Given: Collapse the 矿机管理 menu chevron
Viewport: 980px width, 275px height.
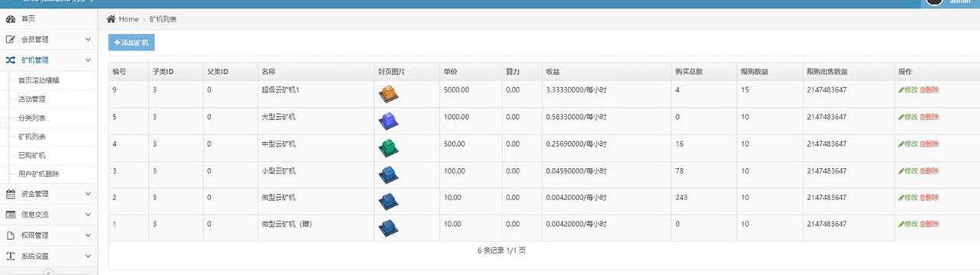Looking at the screenshot, I should [x=88, y=60].
